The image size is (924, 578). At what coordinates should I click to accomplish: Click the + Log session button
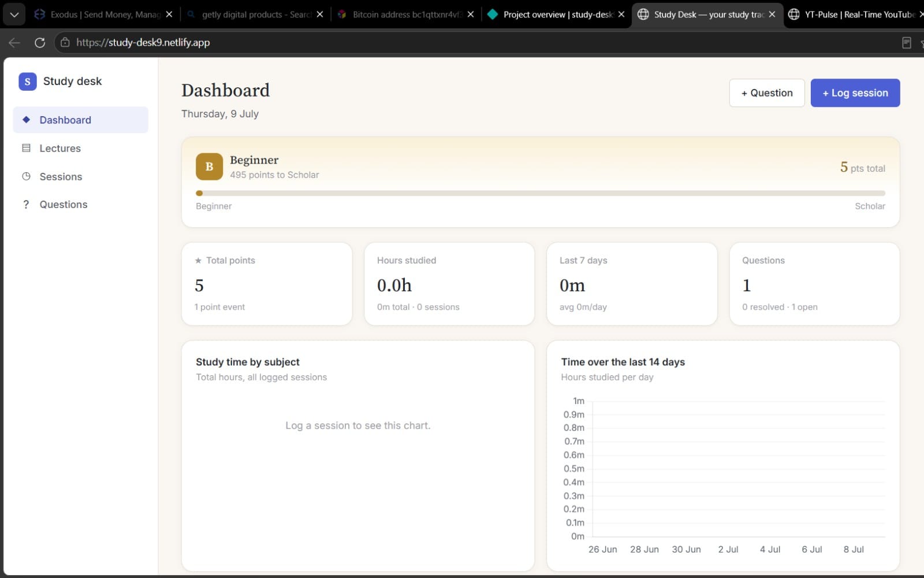click(855, 93)
